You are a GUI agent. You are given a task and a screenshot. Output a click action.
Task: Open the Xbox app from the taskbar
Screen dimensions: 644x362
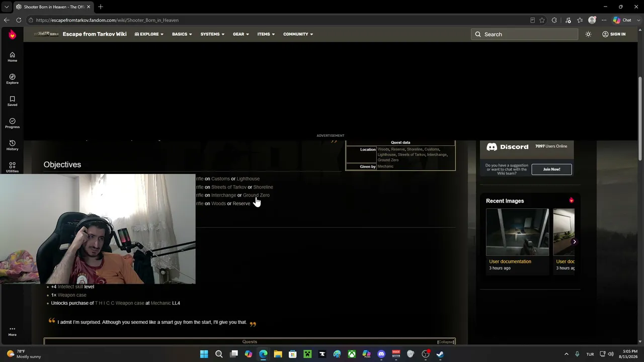pyautogui.click(x=352, y=354)
